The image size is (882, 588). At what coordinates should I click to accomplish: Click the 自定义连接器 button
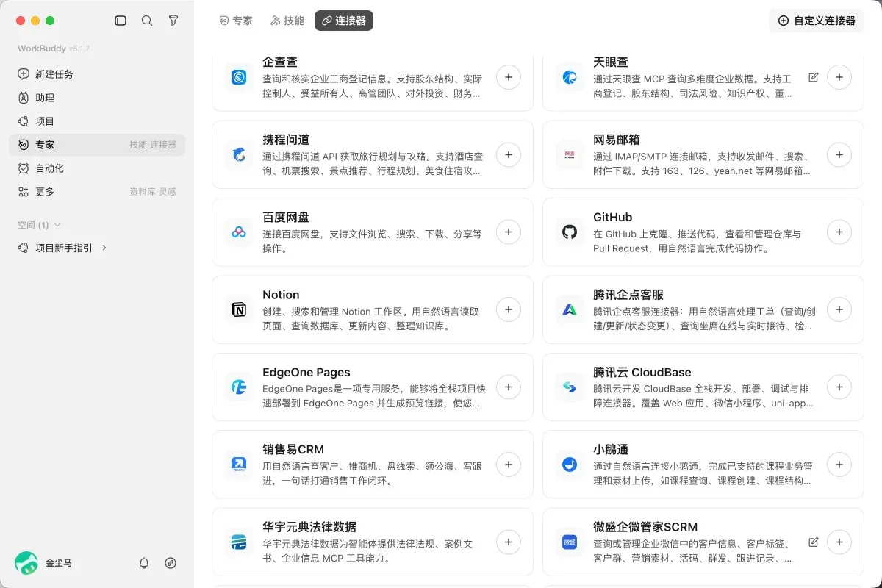817,21
